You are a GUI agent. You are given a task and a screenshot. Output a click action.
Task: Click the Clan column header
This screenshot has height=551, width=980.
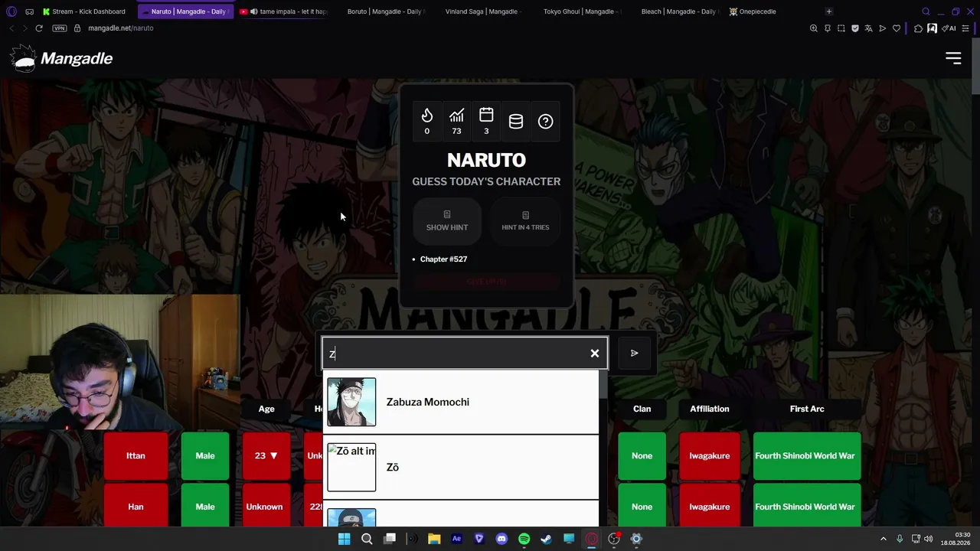click(642, 409)
